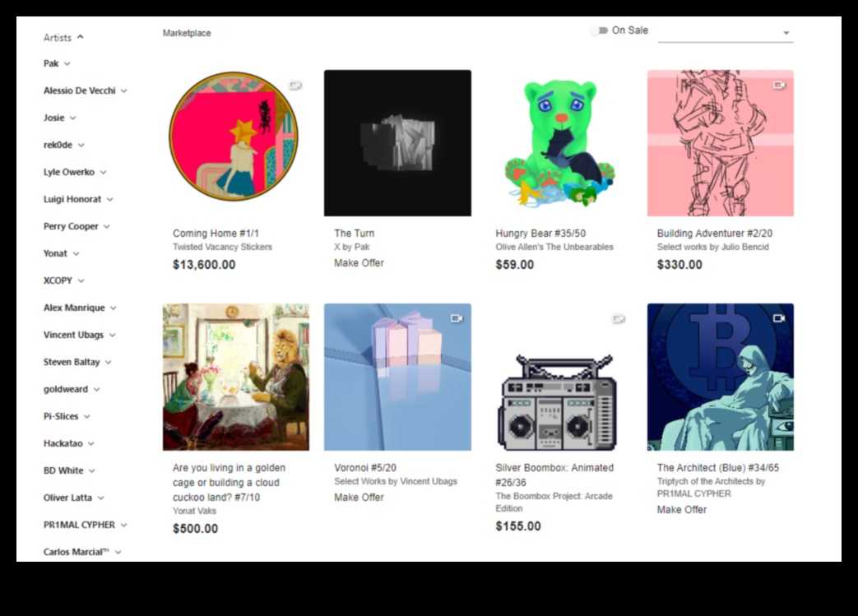Open the Alessio De Vecchi artist item
Screen dimensions: 858x616
(79, 90)
